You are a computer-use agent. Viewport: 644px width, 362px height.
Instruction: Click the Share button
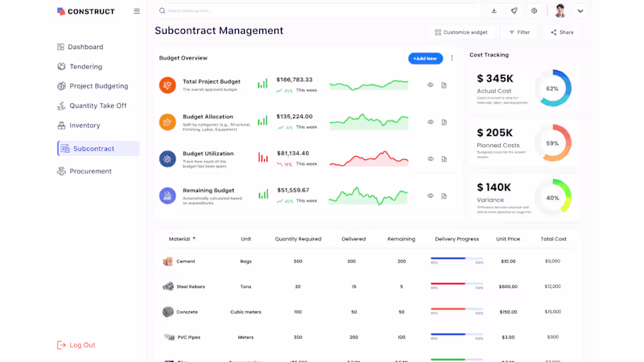coord(562,32)
